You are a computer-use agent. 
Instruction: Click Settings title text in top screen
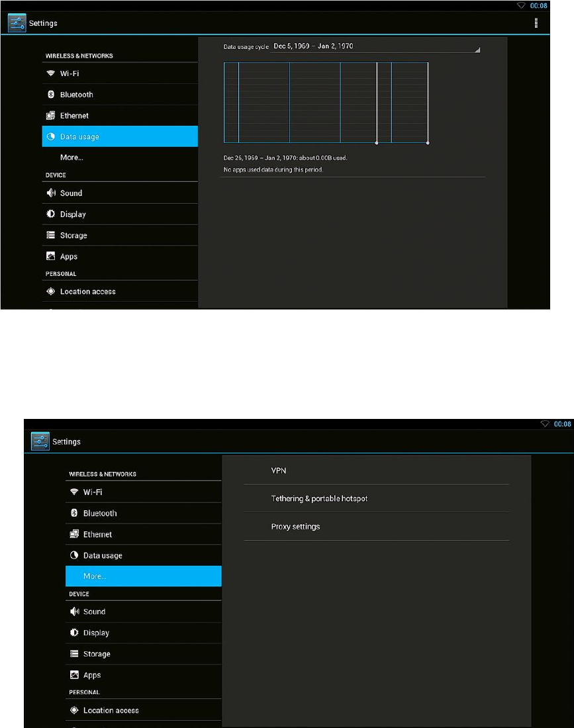click(43, 23)
